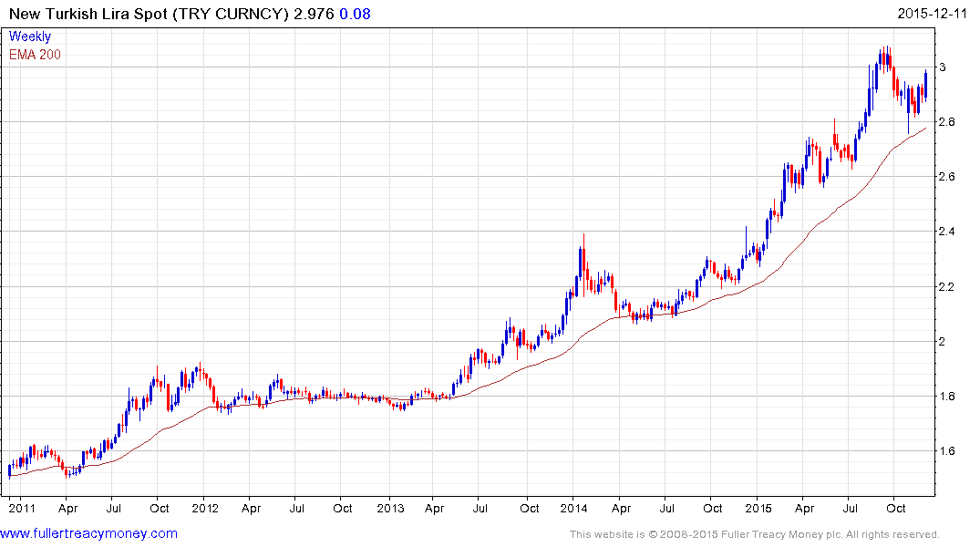980x547 pixels.
Task: Click the www.fullertreacymoney.com link
Action: [88, 534]
